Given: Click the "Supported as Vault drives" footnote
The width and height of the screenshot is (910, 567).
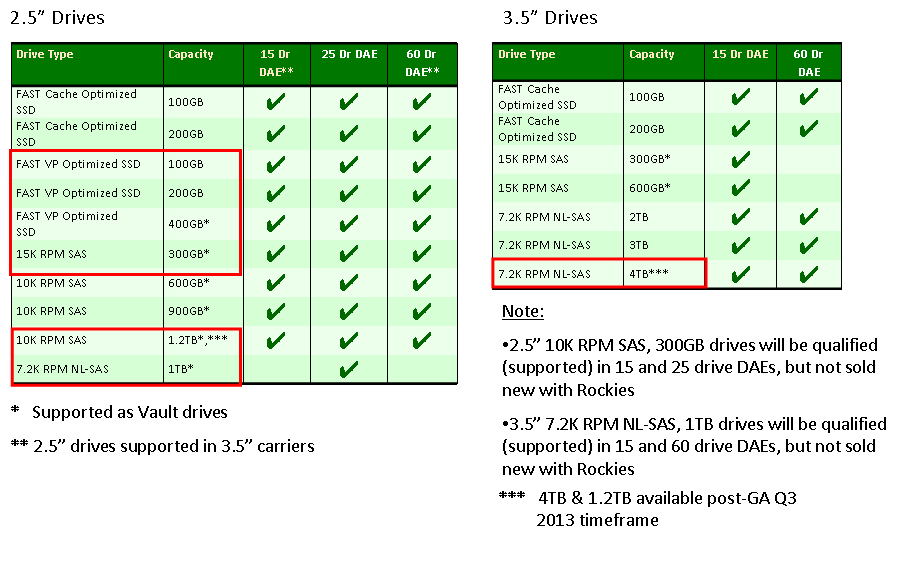Looking at the screenshot, I should (130, 412).
